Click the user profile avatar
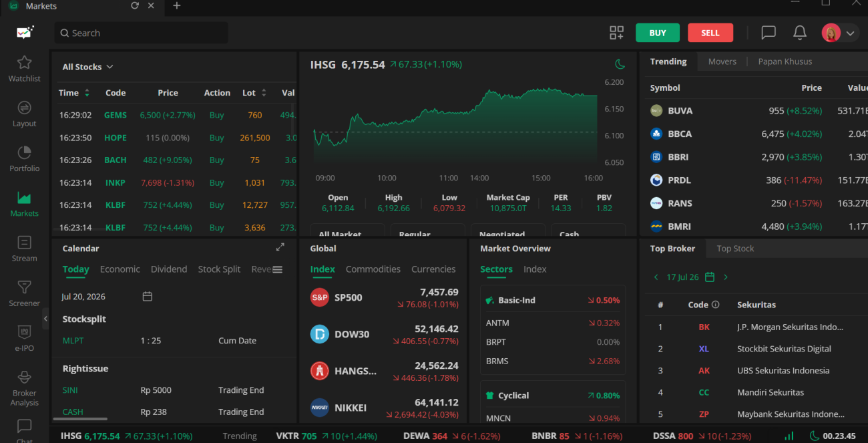The width and height of the screenshot is (868, 443). [831, 33]
